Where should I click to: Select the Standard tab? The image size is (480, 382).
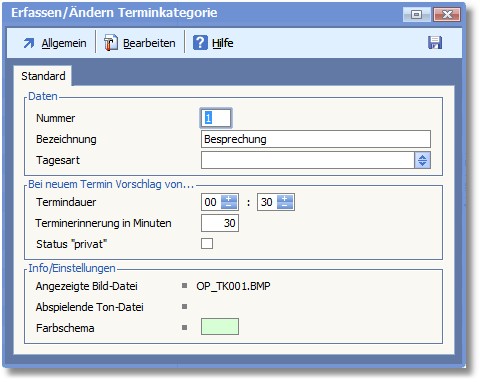(43, 76)
